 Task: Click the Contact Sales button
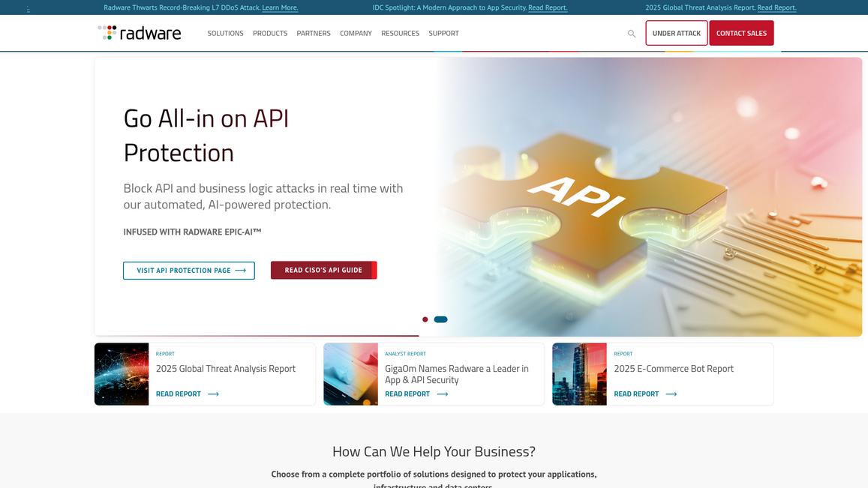(x=741, y=33)
